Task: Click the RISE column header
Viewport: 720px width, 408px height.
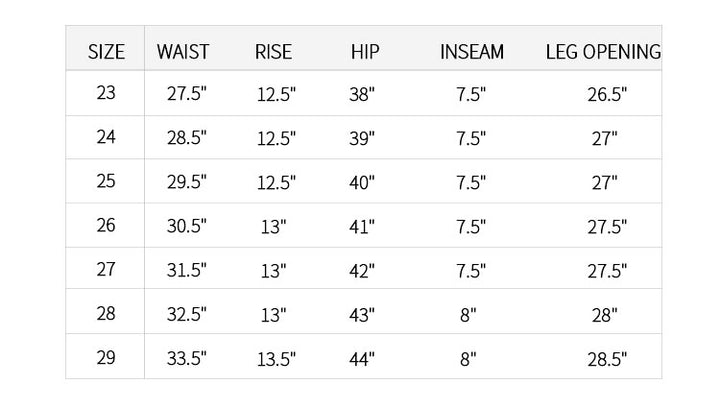Action: 273,52
